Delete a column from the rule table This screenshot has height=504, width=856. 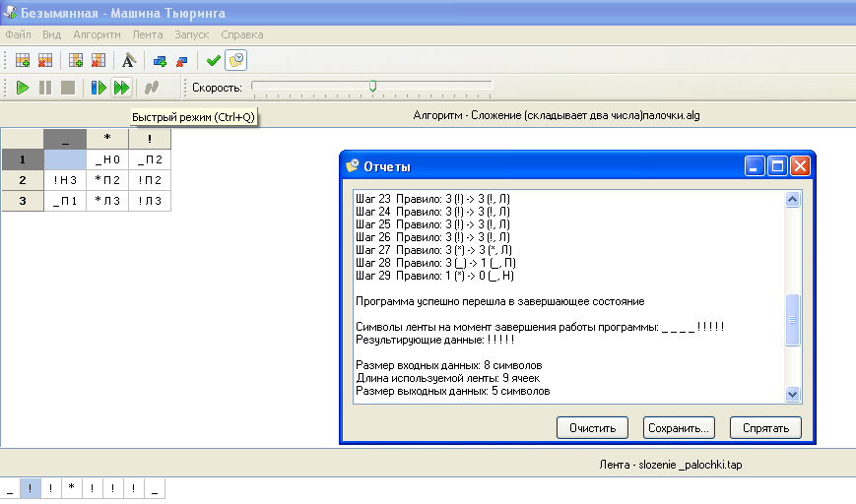click(99, 61)
